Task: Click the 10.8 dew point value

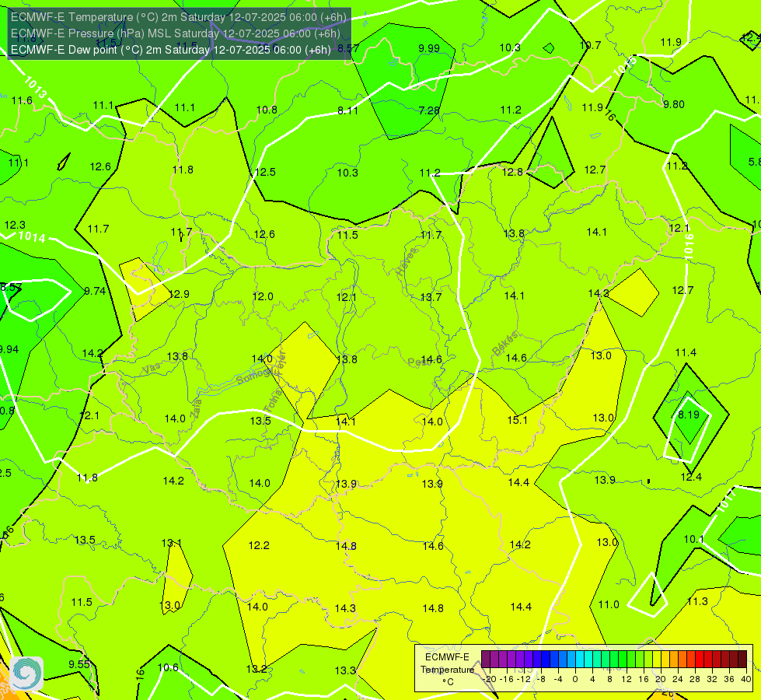Action: click(267, 110)
